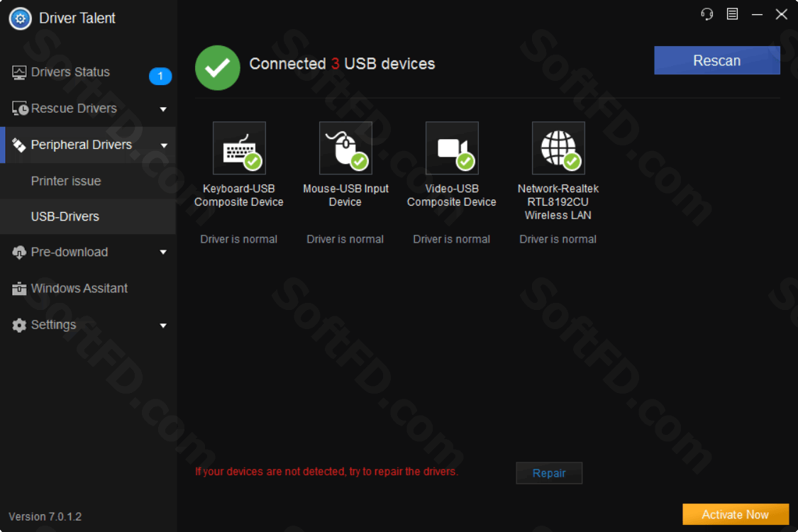Screen dimensions: 798x532
Task: Click the Keyboard-USB Composite Device label
Action: [238, 196]
